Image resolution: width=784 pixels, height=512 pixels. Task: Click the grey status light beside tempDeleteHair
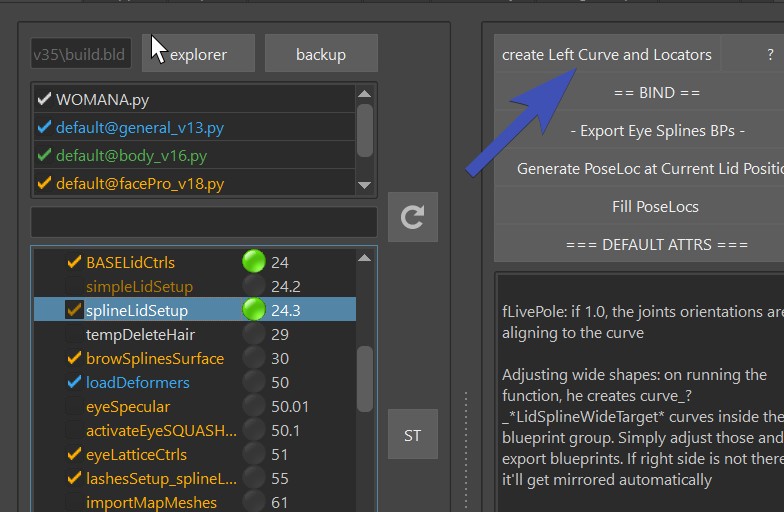point(254,334)
